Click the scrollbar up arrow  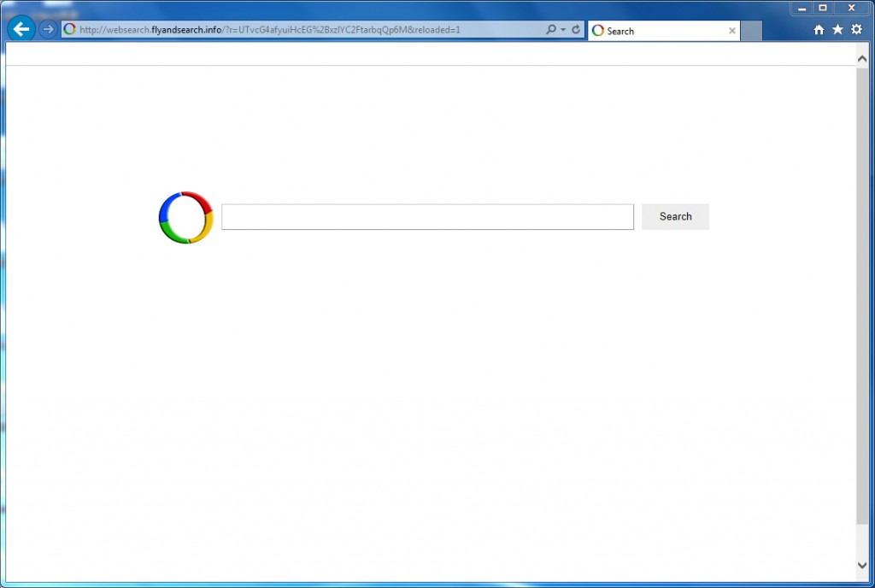tap(862, 59)
